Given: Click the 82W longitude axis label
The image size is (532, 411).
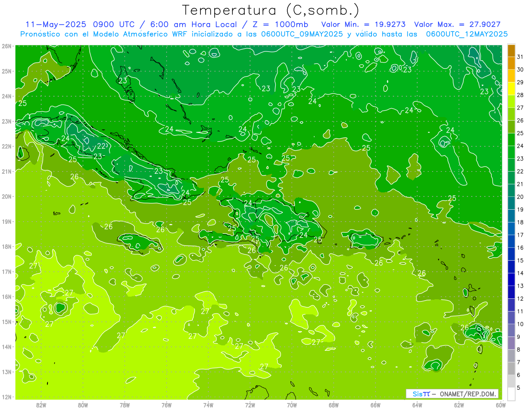Looking at the screenshot, I should (x=41, y=405).
